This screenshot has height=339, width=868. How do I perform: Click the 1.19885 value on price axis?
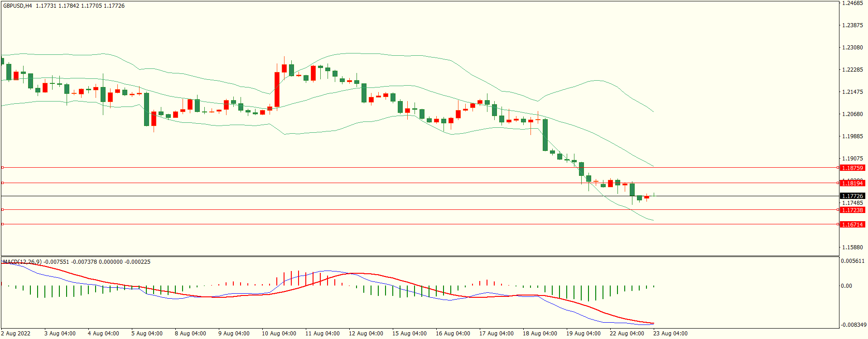(x=852, y=136)
